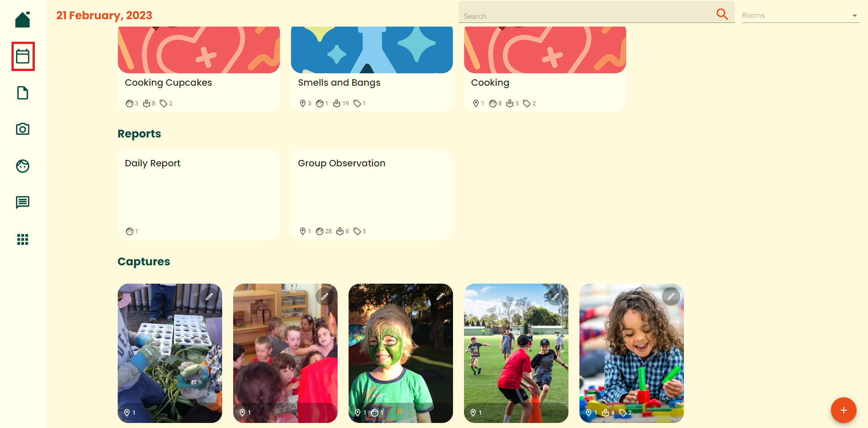Open the Cooking Cupcakes card
This screenshot has height=428, width=868.
click(x=199, y=69)
